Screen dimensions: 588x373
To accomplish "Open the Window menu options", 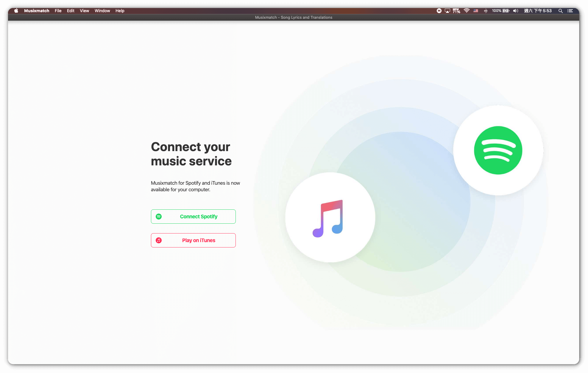I will point(102,10).
